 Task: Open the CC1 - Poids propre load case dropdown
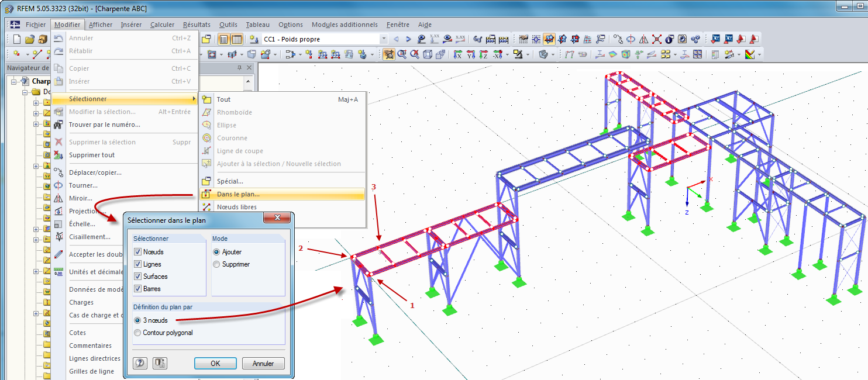(384, 39)
